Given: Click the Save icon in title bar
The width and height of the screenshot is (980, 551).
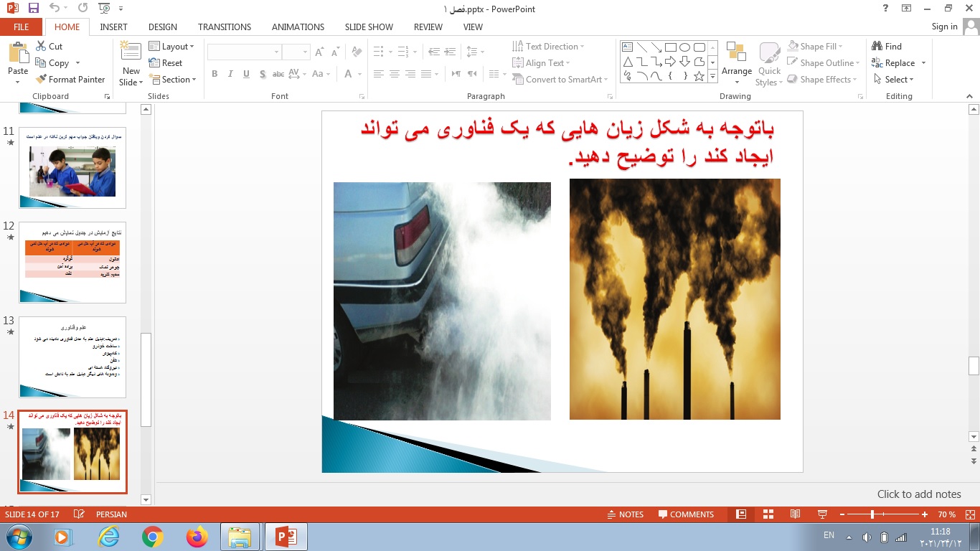Looking at the screenshot, I should click(34, 9).
